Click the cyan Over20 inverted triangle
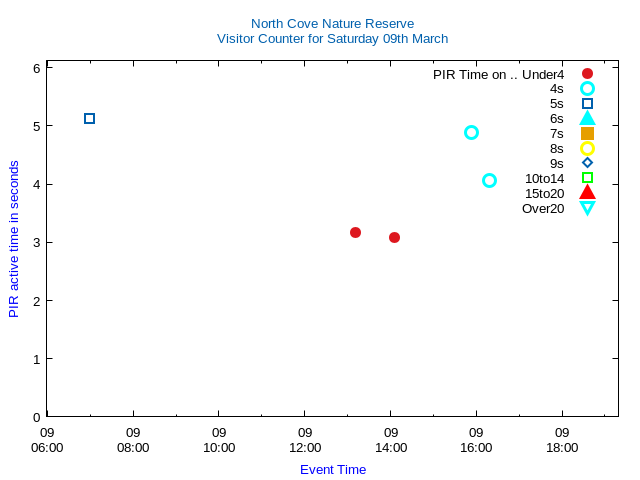The image size is (640, 480). 587,208
